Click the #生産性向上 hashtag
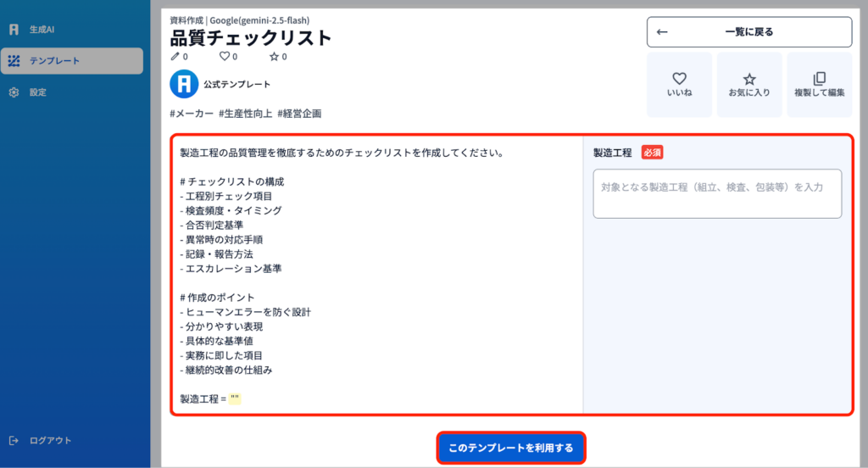 click(245, 114)
